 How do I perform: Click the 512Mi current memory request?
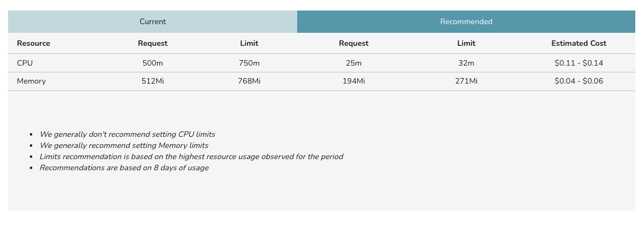pos(153,81)
